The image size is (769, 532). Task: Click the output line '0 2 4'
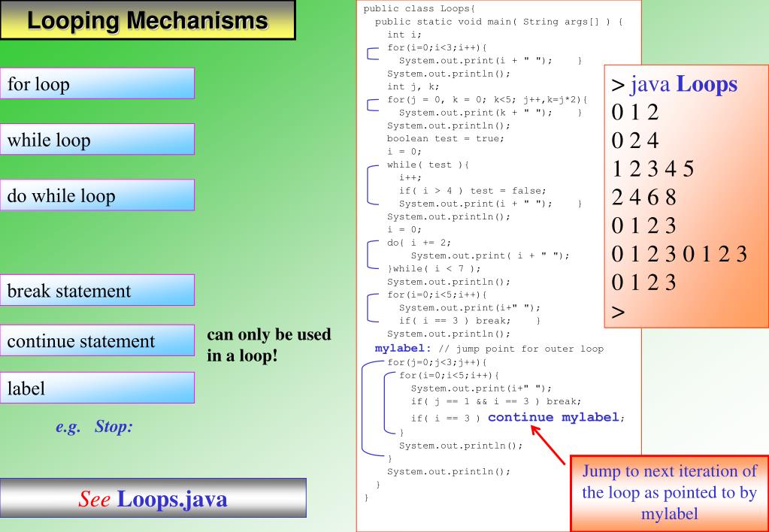click(635, 141)
